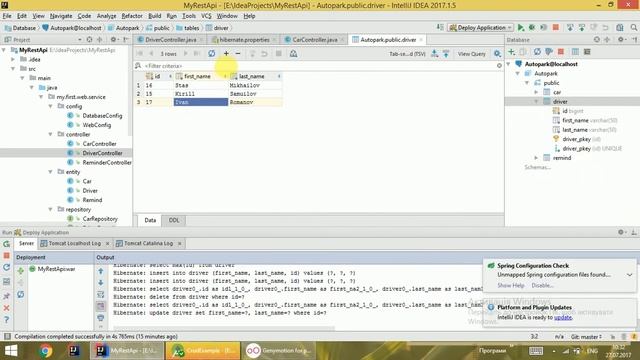
Task: Click the Schemas... link in Database tree
Action: pos(537,167)
